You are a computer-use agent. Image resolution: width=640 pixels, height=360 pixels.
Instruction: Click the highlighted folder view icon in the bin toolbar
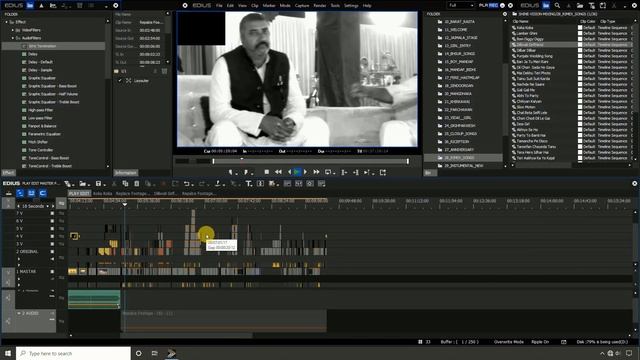pyautogui.click(x=546, y=5)
